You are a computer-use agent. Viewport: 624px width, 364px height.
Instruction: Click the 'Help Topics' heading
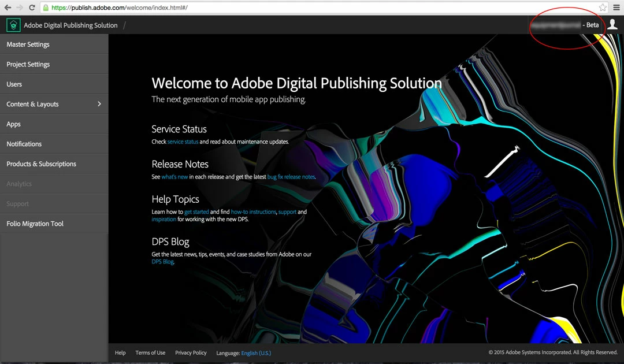(175, 199)
